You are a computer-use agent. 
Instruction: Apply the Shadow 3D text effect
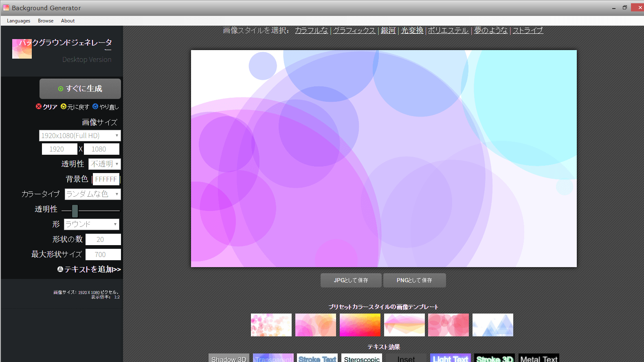pos(229,358)
